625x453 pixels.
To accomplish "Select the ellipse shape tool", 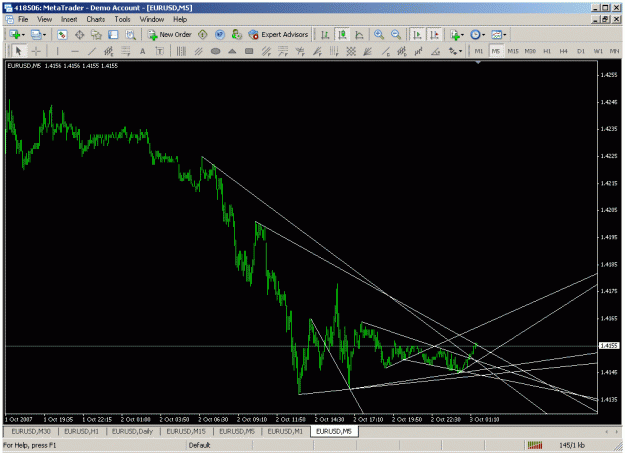I will [x=215, y=51].
